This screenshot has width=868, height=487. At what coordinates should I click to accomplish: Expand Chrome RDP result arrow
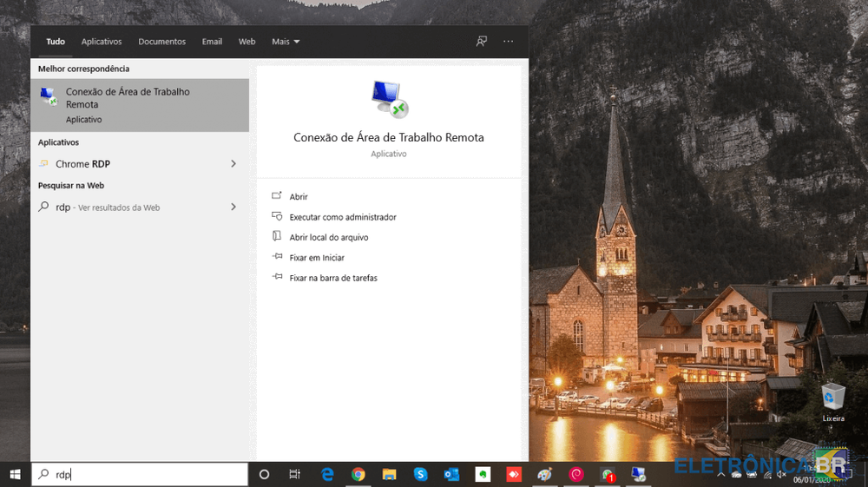[233, 164]
